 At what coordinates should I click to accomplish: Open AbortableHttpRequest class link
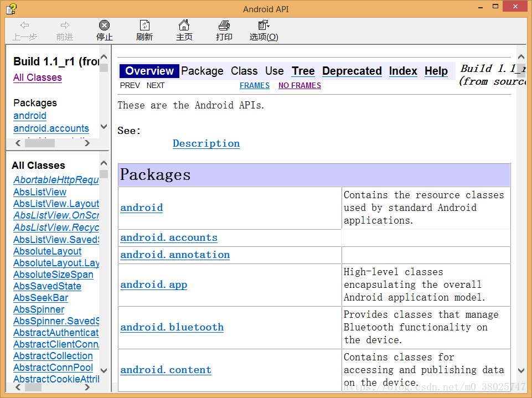(56, 180)
